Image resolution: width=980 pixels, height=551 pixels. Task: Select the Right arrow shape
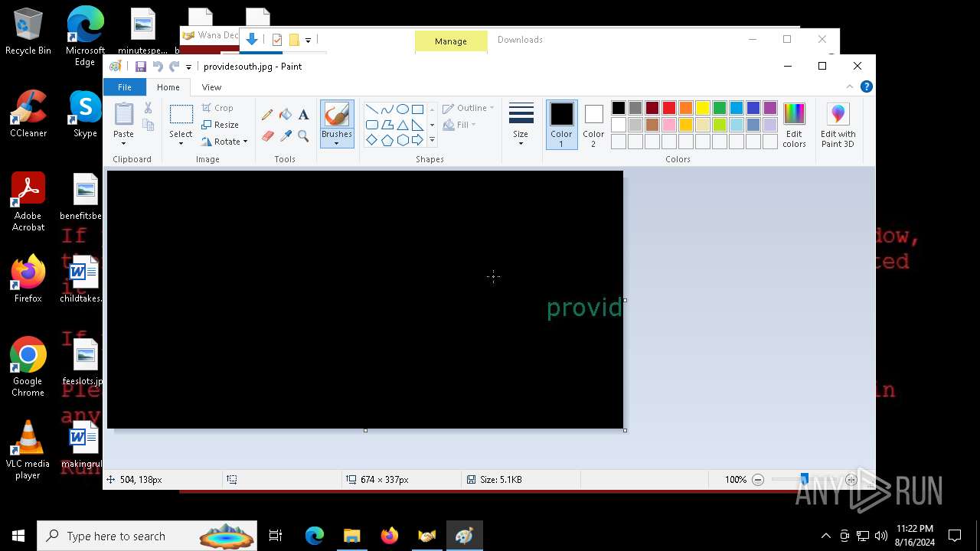[x=417, y=140]
